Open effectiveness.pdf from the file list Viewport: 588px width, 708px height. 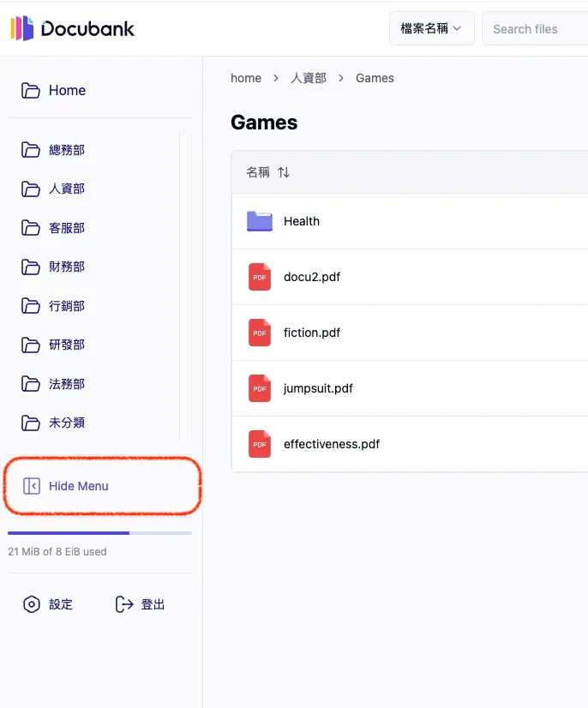[331, 444]
